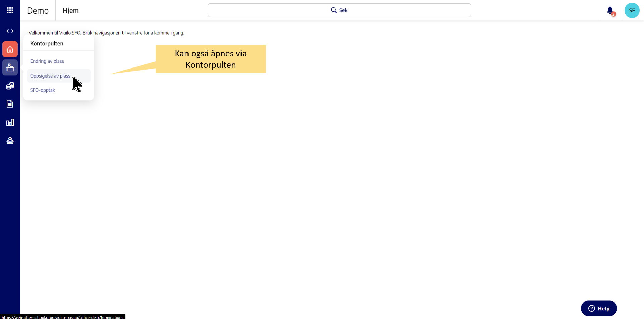This screenshot has height=319, width=644.
Task: Open the Kontorpulten desk icon in the sidebar
Action: (10, 67)
